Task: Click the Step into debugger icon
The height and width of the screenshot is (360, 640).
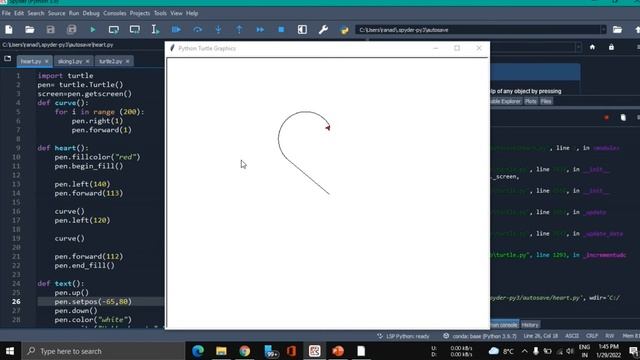Action: [218, 30]
